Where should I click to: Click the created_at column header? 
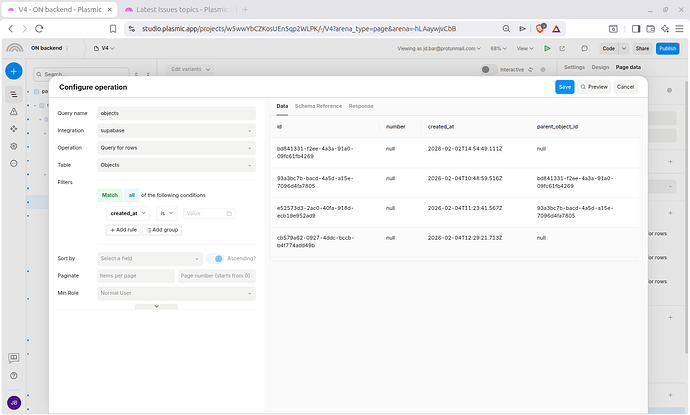(x=440, y=127)
